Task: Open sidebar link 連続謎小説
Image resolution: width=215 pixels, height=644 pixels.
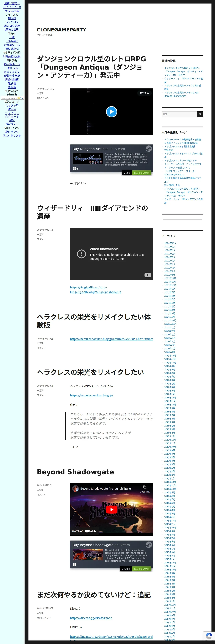Action: coord(12,49)
